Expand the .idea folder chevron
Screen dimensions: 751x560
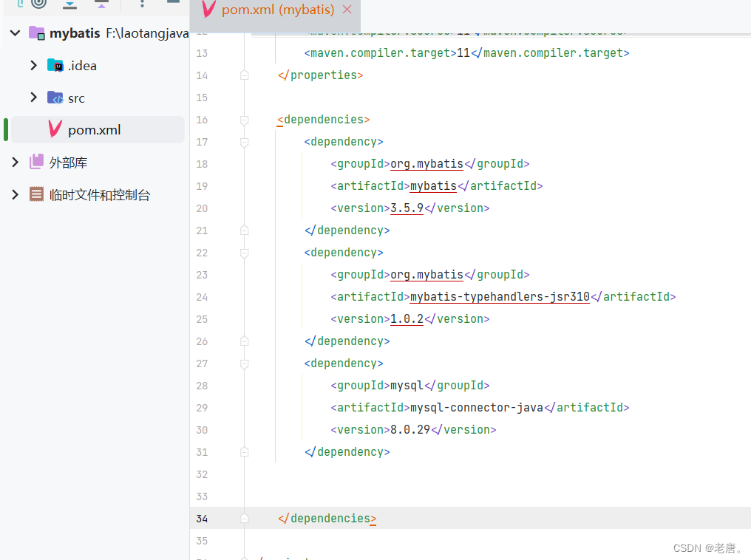click(x=33, y=65)
